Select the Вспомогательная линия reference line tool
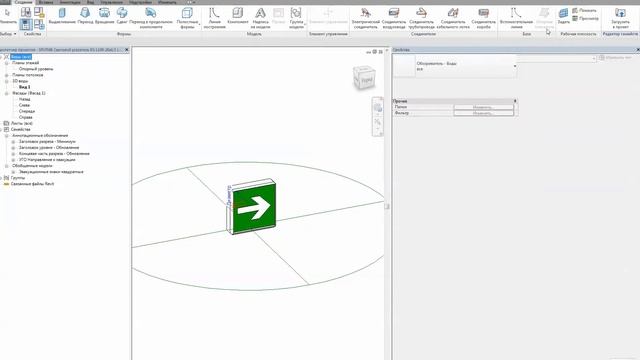 [x=516, y=18]
